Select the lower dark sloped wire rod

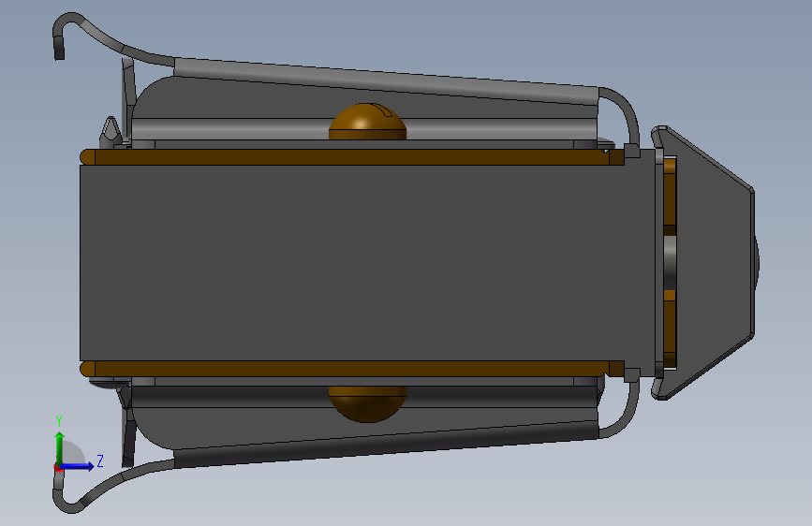click(386, 445)
